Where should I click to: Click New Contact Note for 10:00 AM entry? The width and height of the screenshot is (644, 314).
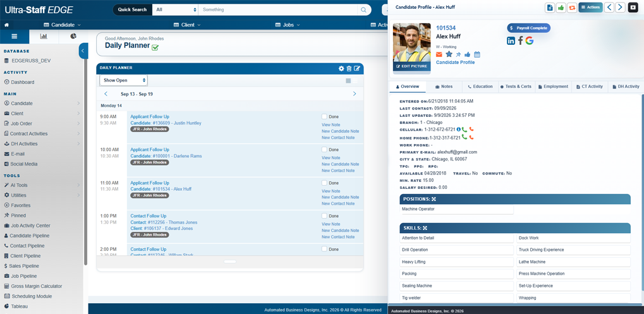(338, 171)
